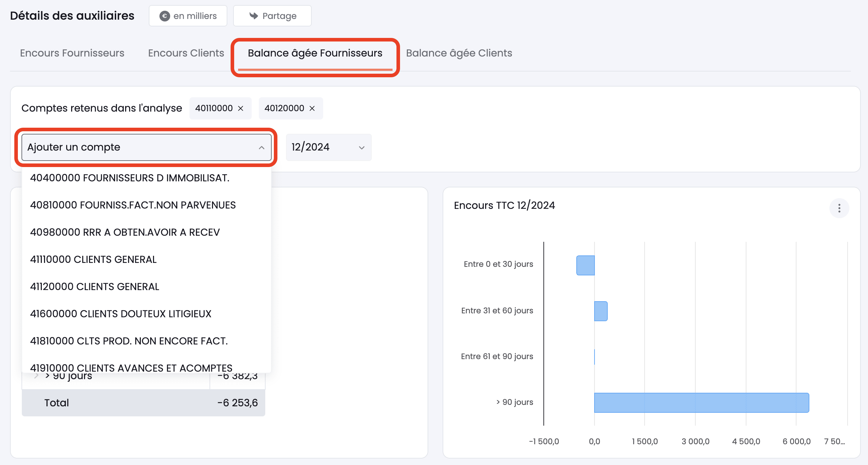Click the 'en milliers' euro button
Image resolution: width=868 pixels, height=465 pixels.
point(188,16)
